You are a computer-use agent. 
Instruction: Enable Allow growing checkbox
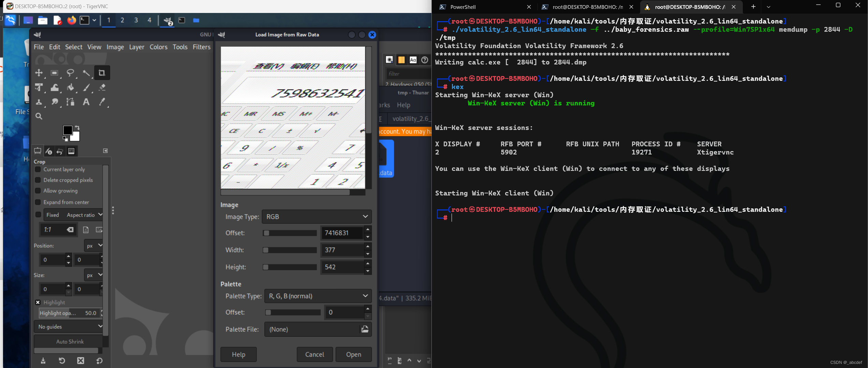(38, 191)
